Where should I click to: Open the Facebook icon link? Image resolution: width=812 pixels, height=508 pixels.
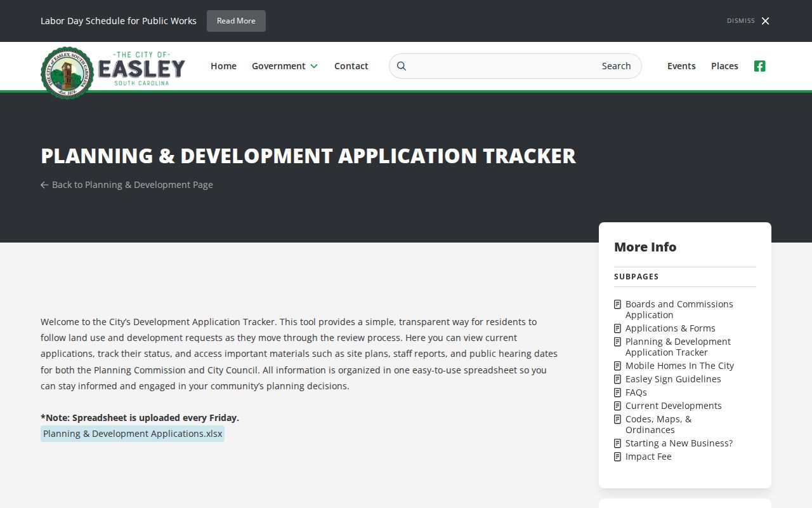(x=759, y=66)
